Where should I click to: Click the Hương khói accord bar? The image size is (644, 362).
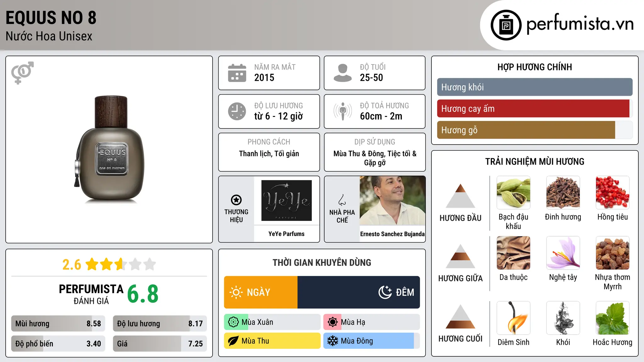click(x=535, y=87)
